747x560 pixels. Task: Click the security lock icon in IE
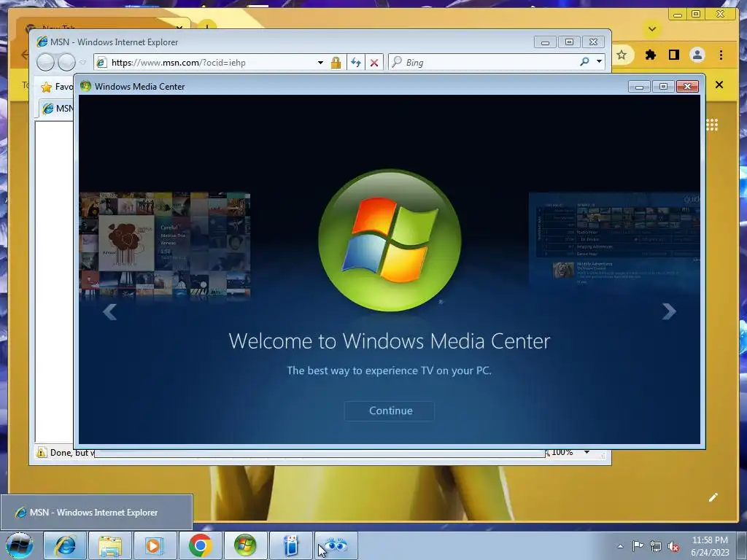tap(336, 63)
